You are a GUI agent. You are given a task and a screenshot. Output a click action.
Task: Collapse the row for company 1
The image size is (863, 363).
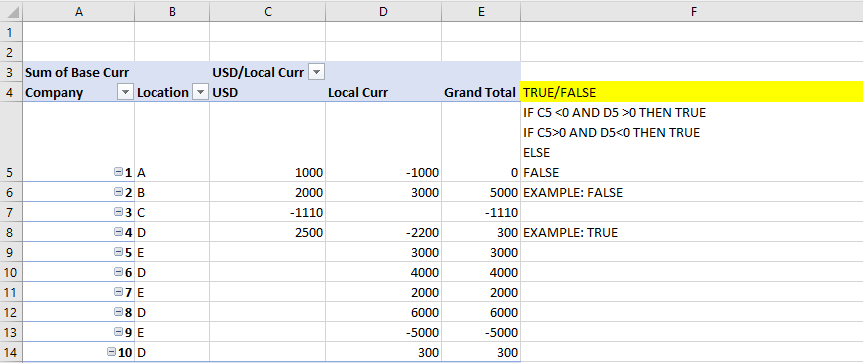pos(118,172)
